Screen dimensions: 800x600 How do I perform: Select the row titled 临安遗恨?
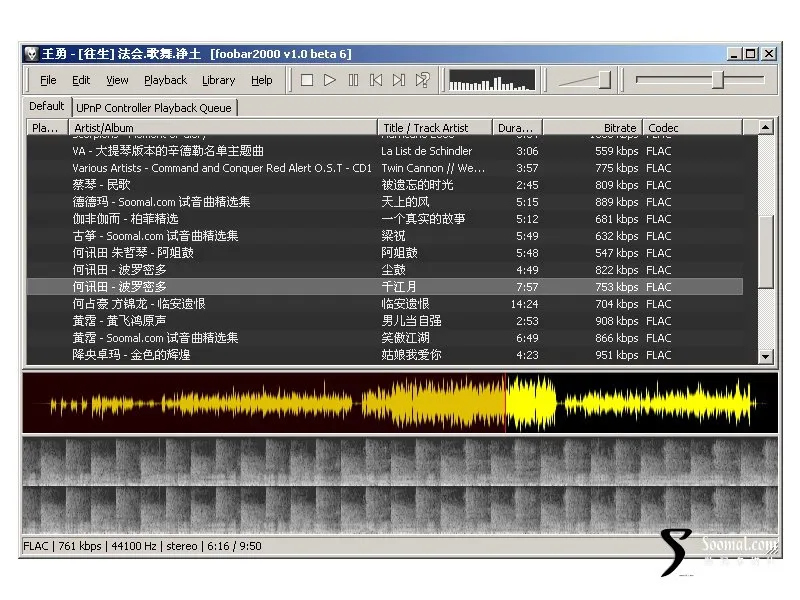tap(385, 304)
